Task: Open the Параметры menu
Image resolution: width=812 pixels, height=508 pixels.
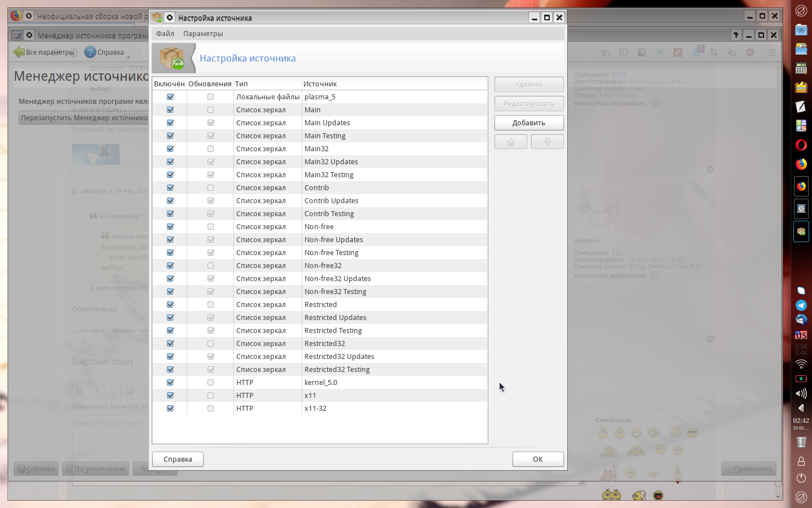Action: coord(203,34)
